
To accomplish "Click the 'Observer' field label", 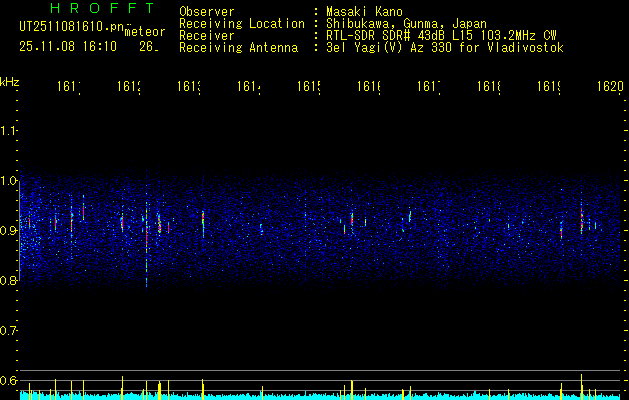I will tap(207, 11).
